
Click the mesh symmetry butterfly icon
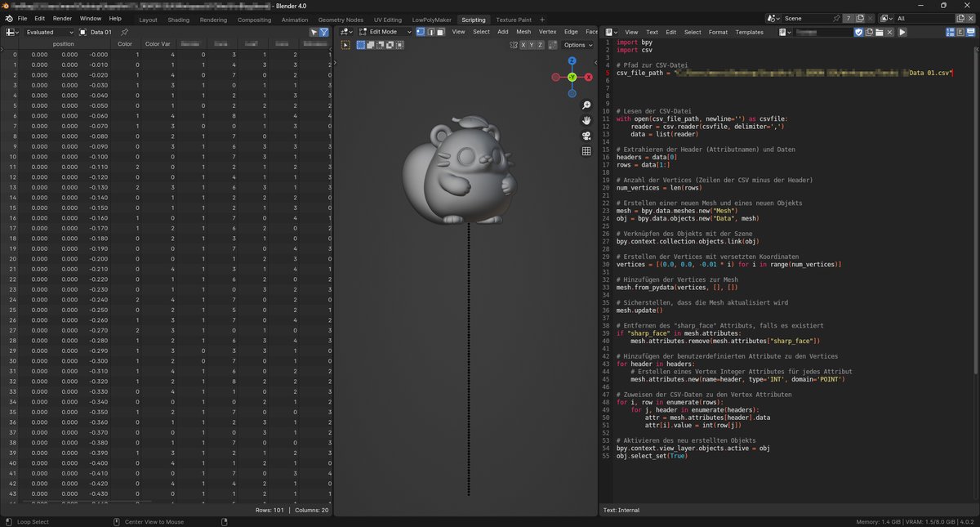(x=514, y=45)
